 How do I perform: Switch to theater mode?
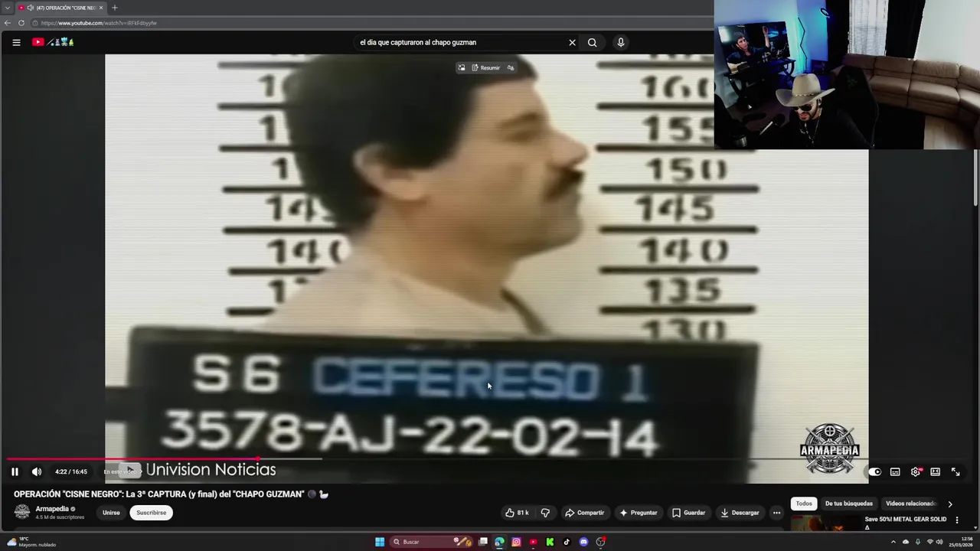click(935, 471)
